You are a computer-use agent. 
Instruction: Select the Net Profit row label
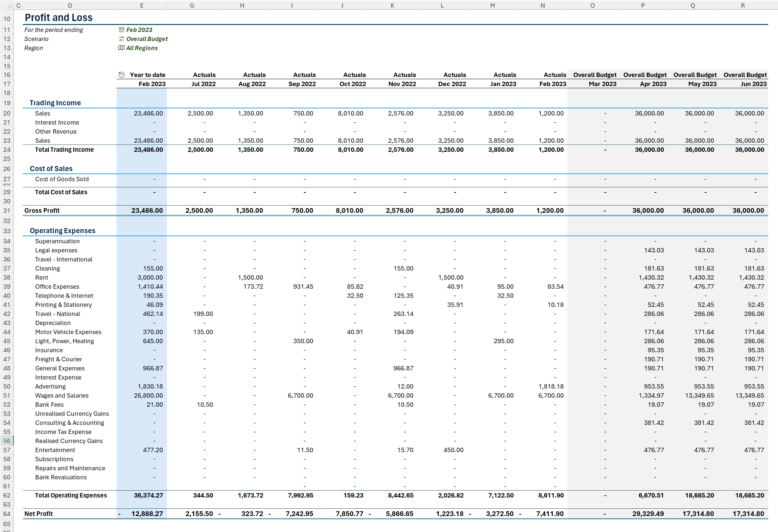[38, 513]
